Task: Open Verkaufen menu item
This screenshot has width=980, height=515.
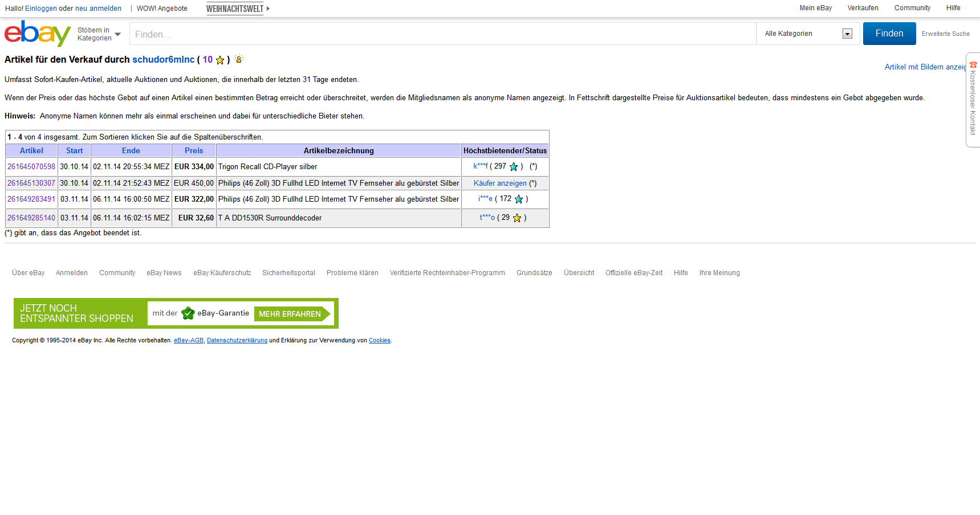Action: pos(863,8)
